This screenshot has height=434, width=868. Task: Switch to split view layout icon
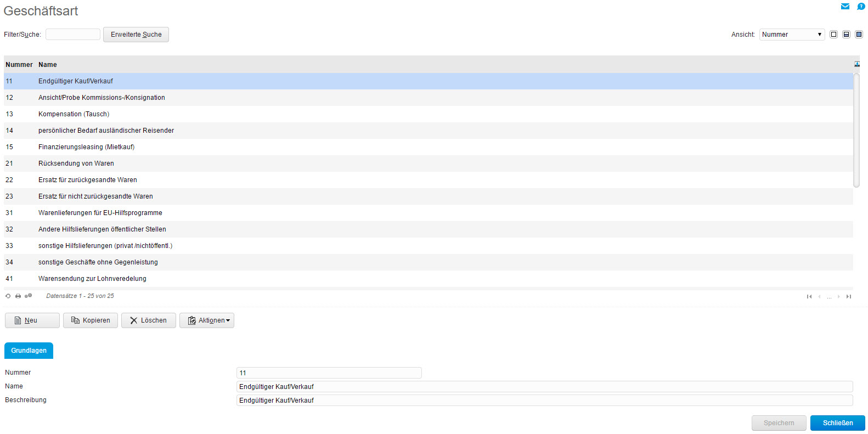click(x=846, y=35)
